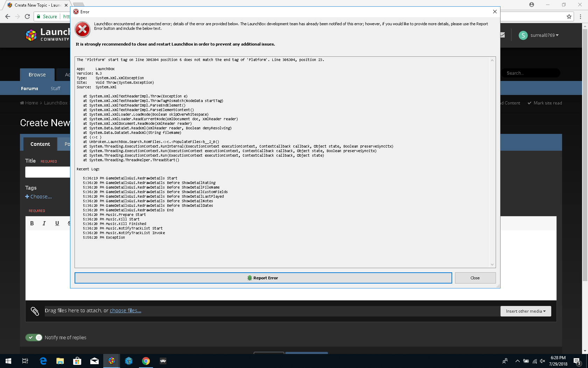Switch to Google Chrome in the taskbar
The height and width of the screenshot is (368, 588).
click(146, 361)
